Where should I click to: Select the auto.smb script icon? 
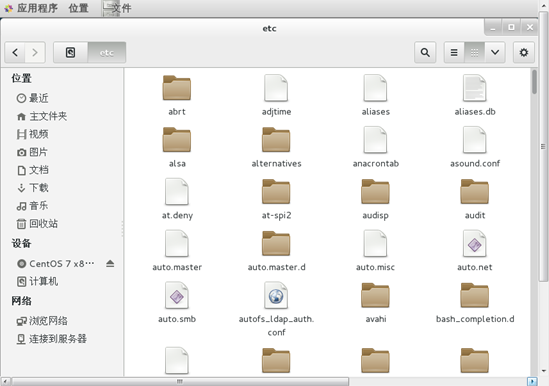click(x=177, y=295)
